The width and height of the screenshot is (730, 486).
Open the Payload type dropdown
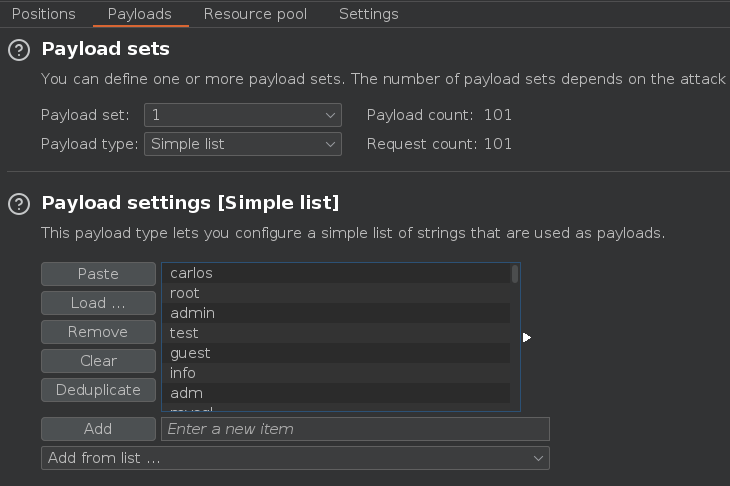coord(243,144)
